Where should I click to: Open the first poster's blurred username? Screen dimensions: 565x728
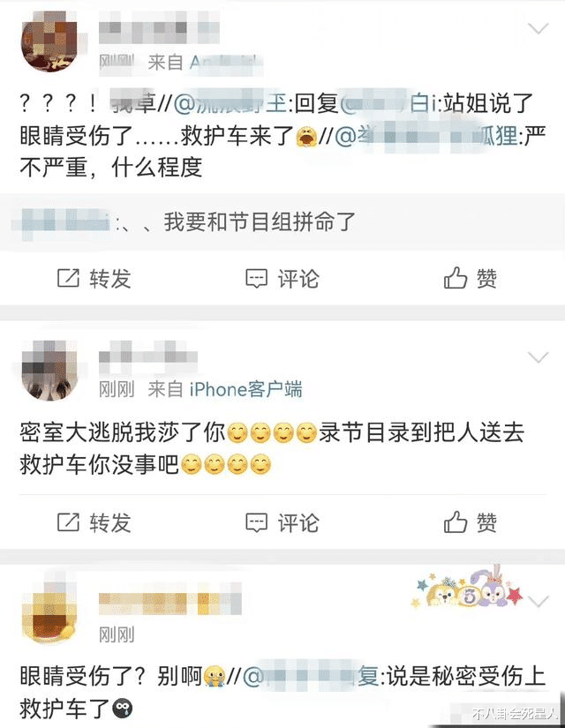pos(159,27)
